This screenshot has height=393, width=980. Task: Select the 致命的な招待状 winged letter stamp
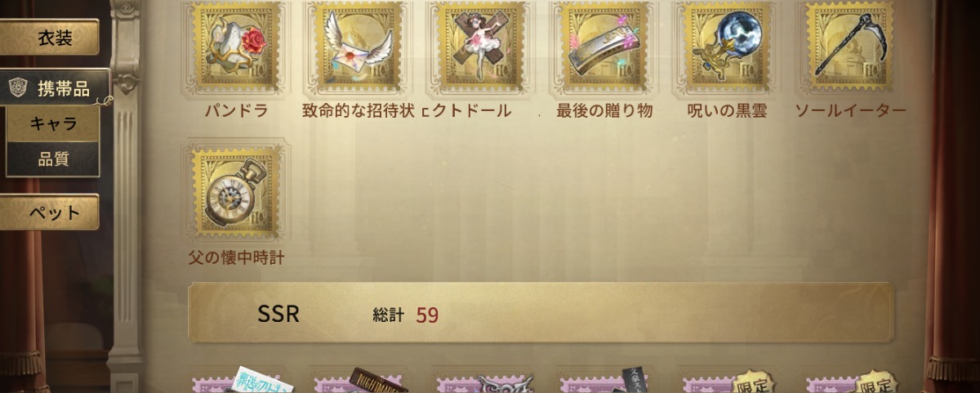tap(359, 47)
